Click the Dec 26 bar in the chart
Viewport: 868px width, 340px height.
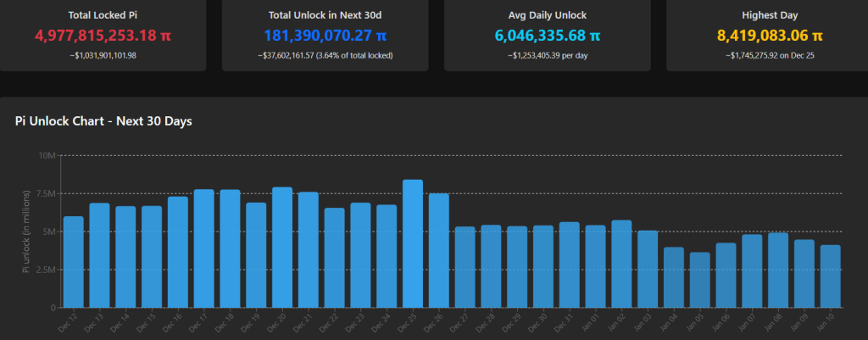tap(439, 251)
